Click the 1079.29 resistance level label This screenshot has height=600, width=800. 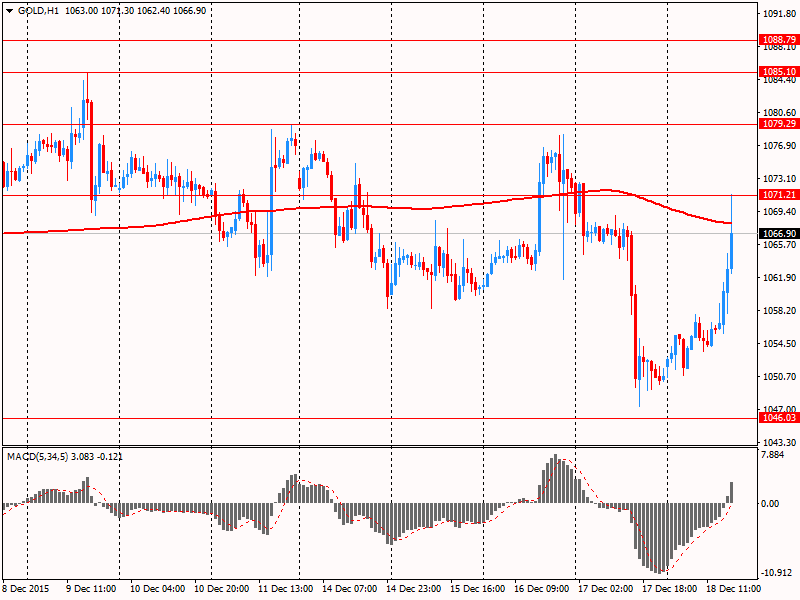[x=778, y=124]
